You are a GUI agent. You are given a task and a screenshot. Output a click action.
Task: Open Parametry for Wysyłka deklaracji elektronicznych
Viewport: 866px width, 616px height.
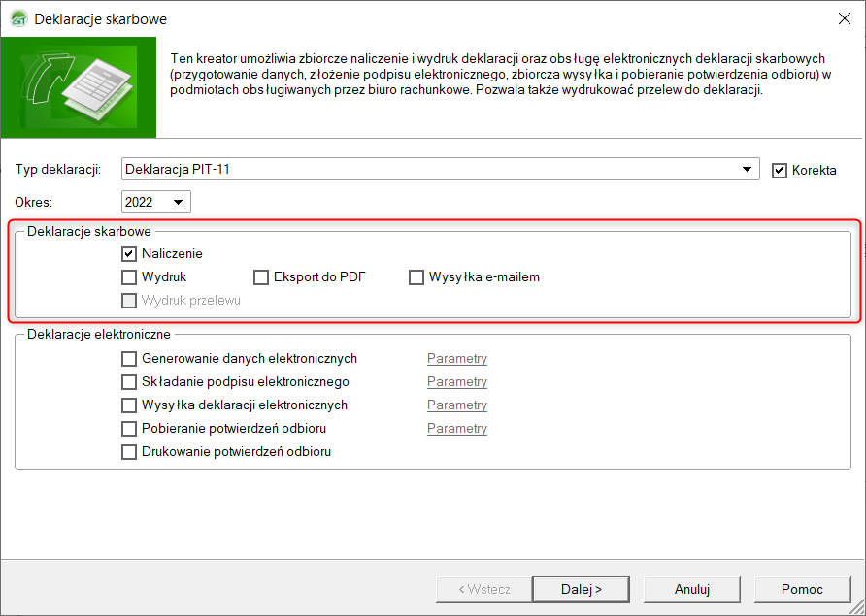(x=456, y=405)
